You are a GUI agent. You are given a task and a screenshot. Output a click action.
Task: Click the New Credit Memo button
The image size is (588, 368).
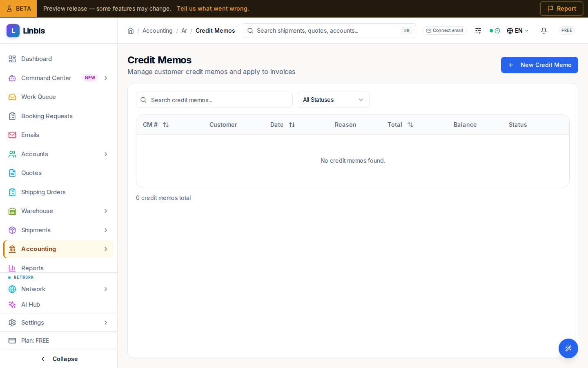coord(539,65)
